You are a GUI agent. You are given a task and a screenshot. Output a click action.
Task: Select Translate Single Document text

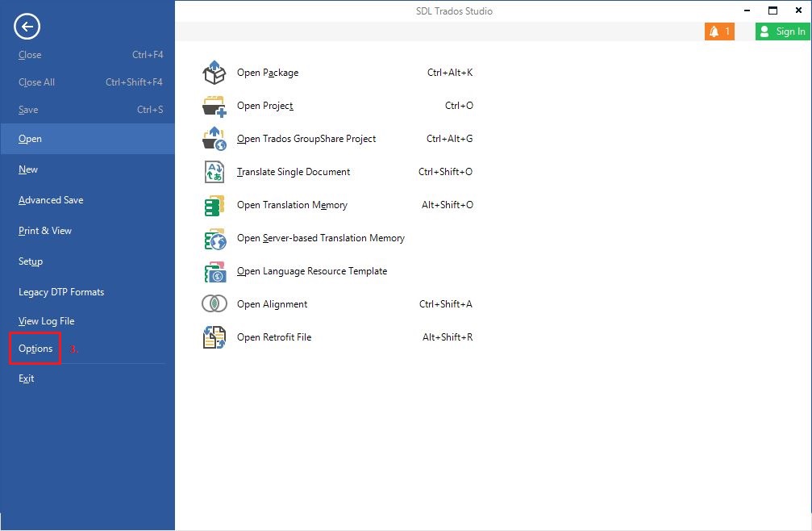294,172
